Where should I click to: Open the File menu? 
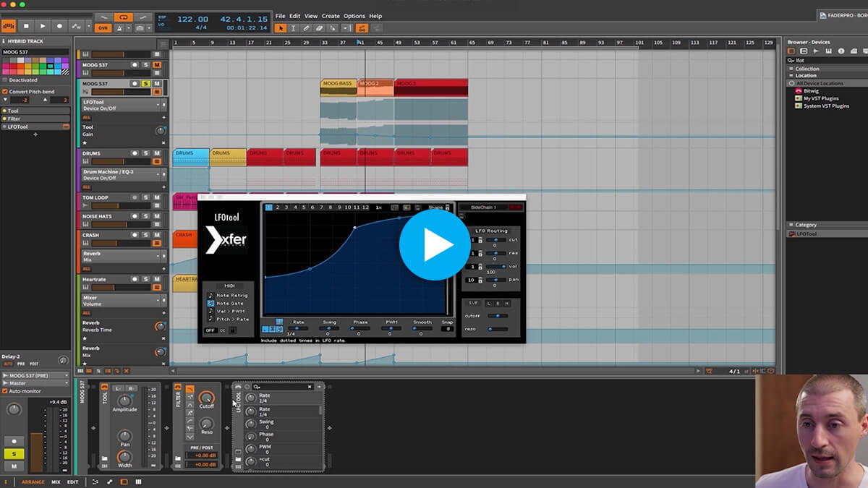(x=280, y=16)
